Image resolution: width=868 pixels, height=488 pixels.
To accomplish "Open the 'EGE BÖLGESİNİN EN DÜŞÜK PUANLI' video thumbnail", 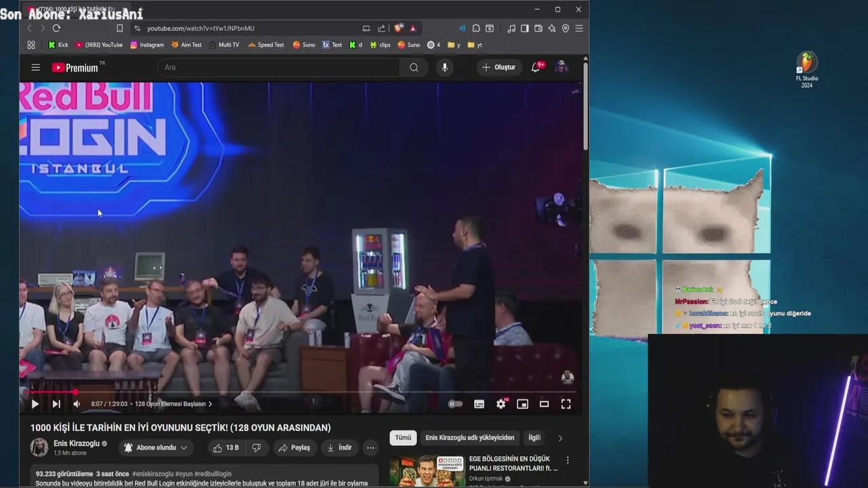I will [x=427, y=470].
